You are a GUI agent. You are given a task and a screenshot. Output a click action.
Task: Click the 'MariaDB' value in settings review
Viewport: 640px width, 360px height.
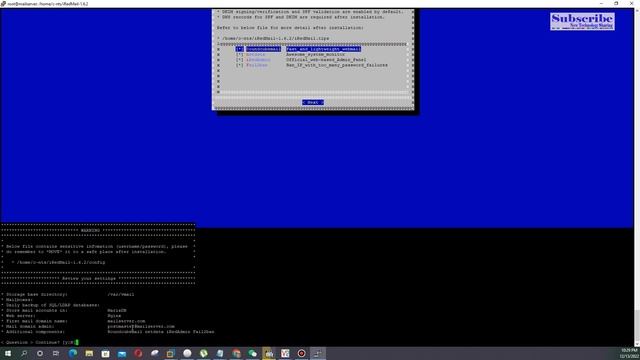[x=117, y=310]
